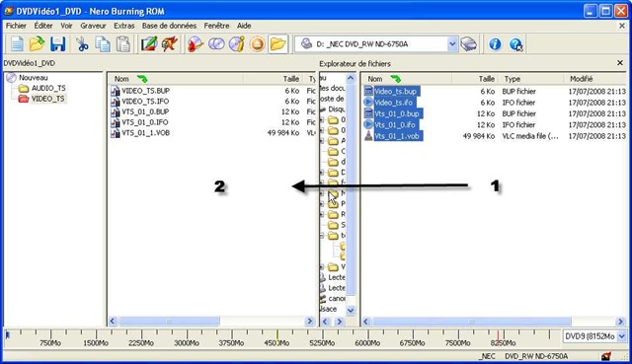Click the choose recorder drive icon
The height and width of the screenshot is (364, 632).
(469, 43)
